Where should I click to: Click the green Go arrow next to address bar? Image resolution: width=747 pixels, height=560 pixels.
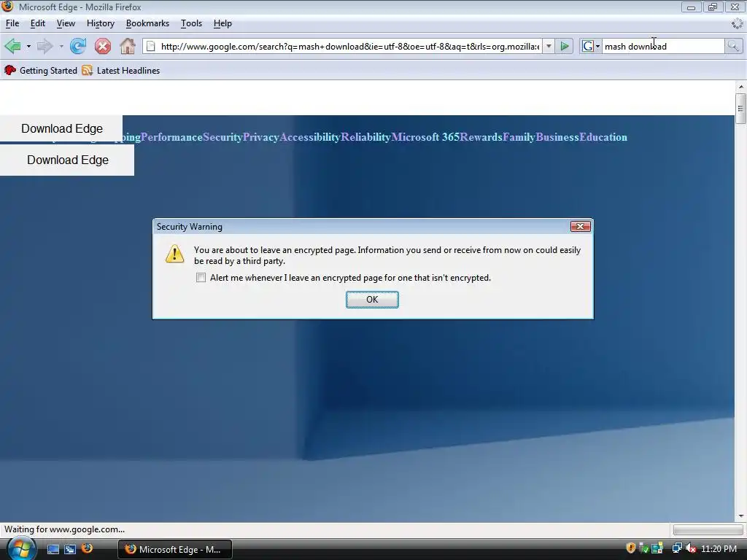click(565, 46)
